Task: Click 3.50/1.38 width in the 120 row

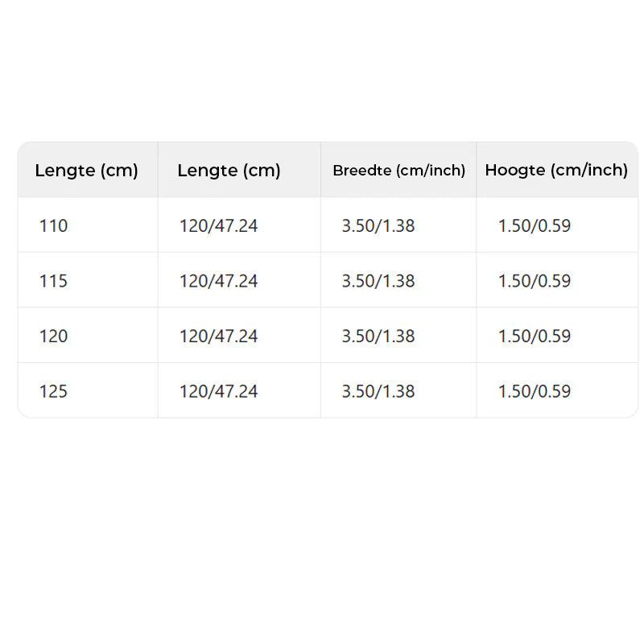Action: [x=378, y=336]
